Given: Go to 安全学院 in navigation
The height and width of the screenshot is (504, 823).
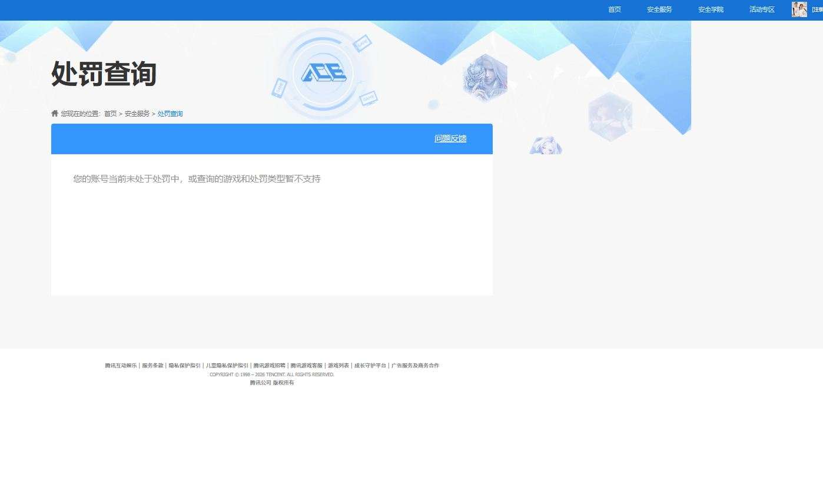Looking at the screenshot, I should [x=711, y=9].
